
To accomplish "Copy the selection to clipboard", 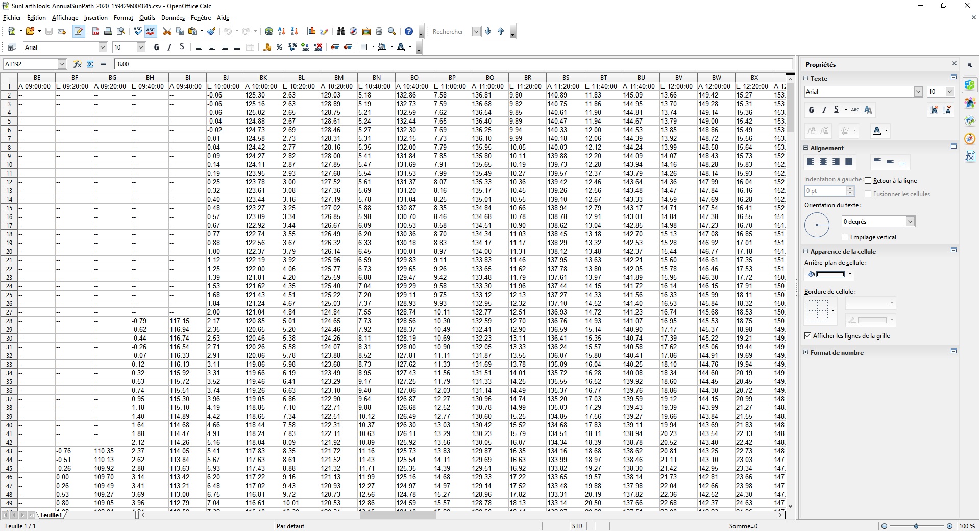I will (180, 31).
